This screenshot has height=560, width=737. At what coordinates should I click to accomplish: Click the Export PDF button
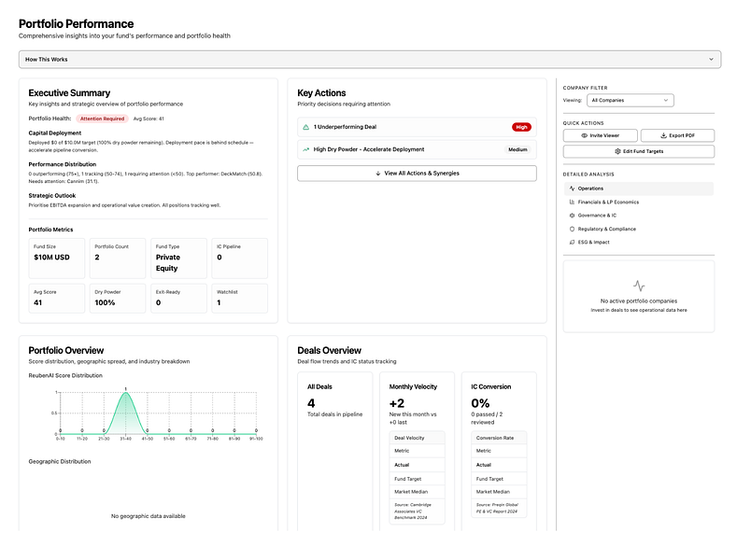pyautogui.click(x=677, y=135)
